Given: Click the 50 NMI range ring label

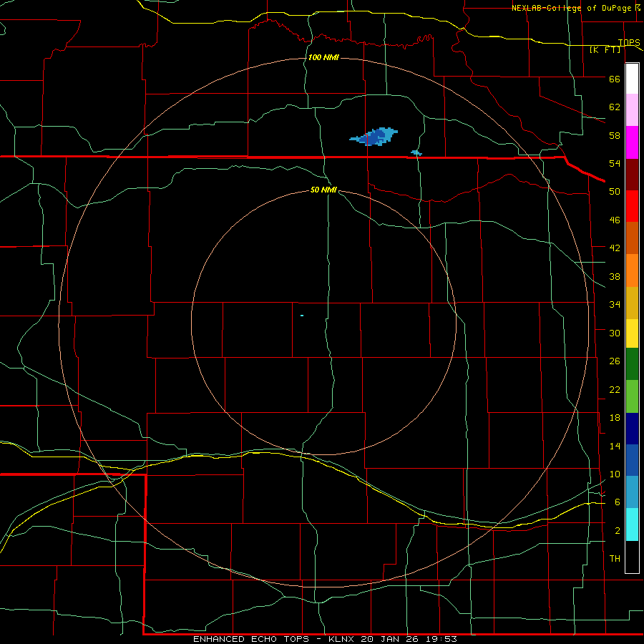Looking at the screenshot, I should pyautogui.click(x=323, y=190).
